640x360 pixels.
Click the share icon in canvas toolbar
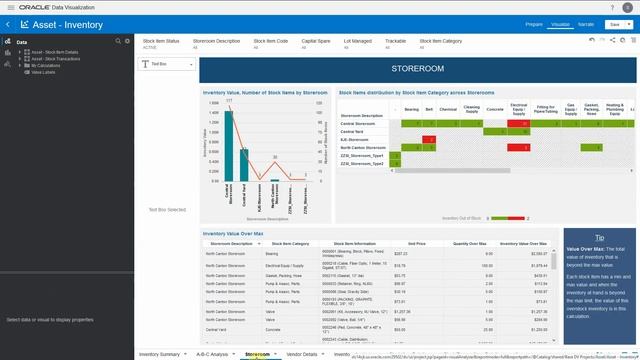(613, 40)
